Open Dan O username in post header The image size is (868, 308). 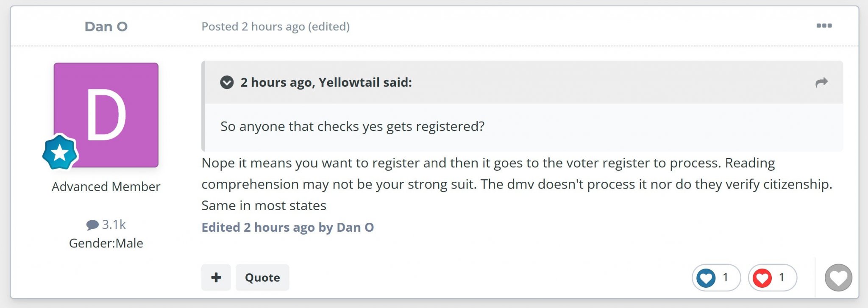point(106,26)
